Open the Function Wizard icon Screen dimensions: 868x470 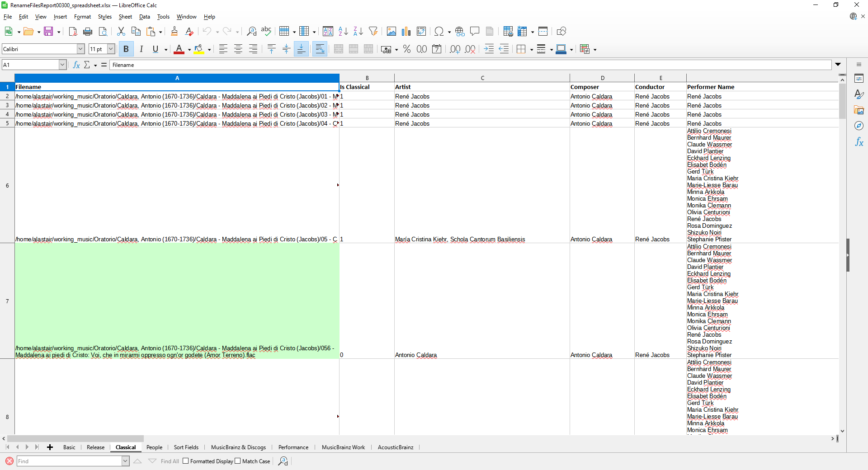click(76, 65)
